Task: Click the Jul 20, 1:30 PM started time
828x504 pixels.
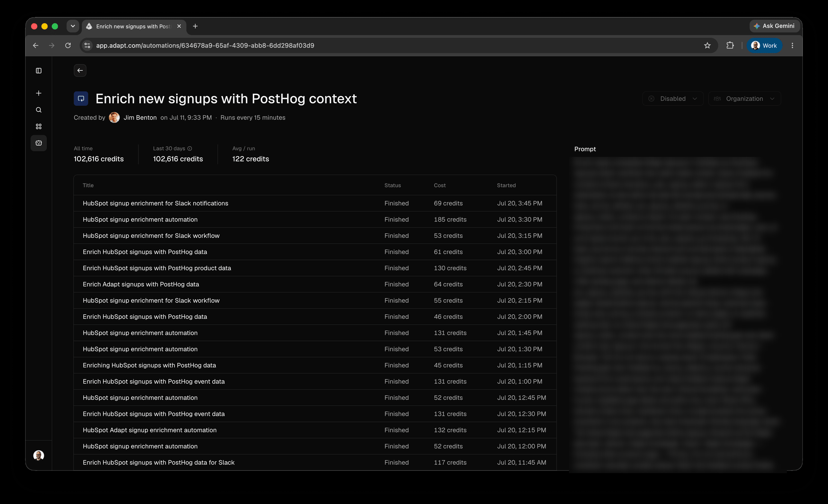Action: [519, 349]
